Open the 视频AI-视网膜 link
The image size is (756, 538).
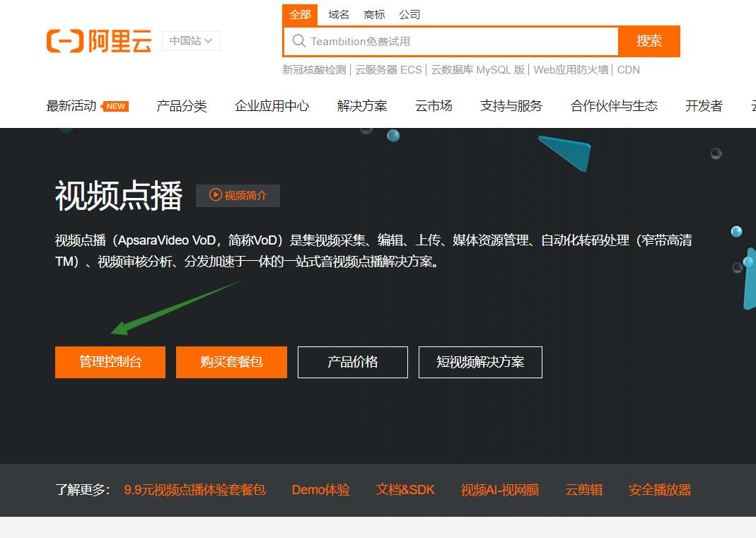500,490
